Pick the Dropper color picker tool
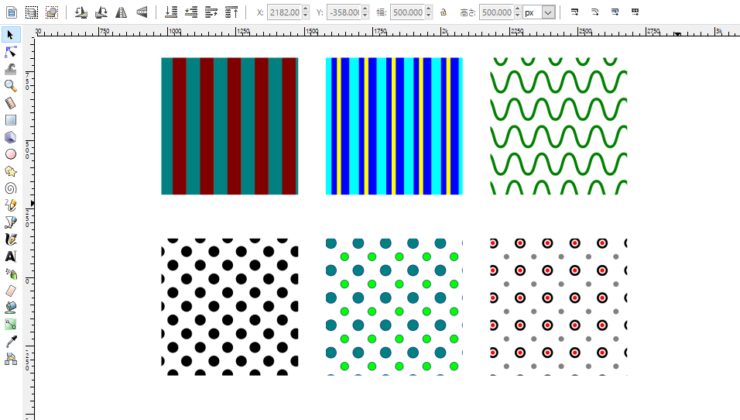Viewport: 740px width, 420px height. click(11, 341)
